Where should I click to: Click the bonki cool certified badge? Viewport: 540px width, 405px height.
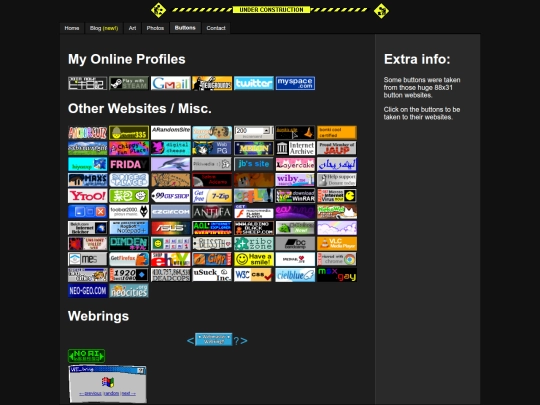(337, 133)
